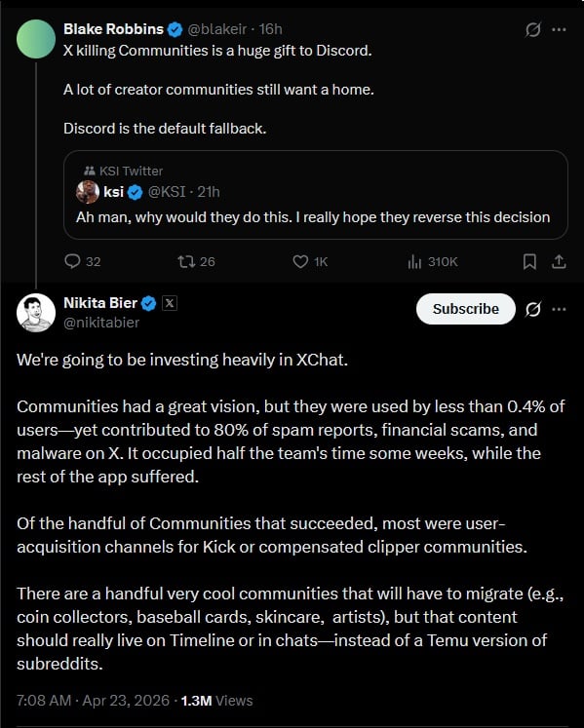
Task: Share Blake Robbins' post
Action: (559, 262)
